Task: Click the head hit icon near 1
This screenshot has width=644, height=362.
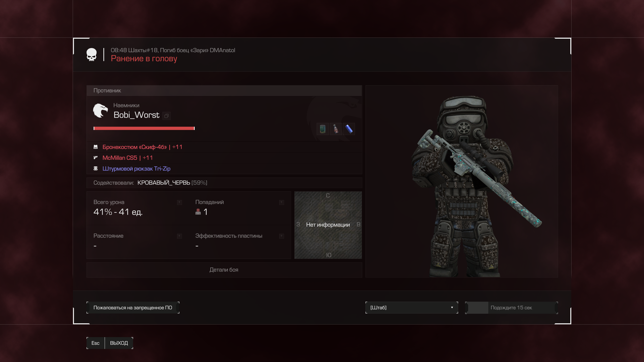Action: pyautogui.click(x=198, y=212)
